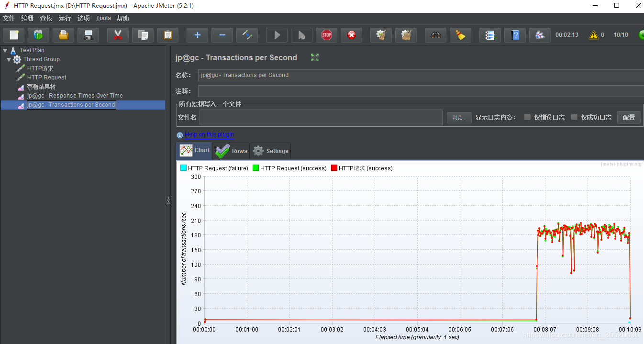Open the 运行 menu
644x344 pixels.
click(65, 18)
